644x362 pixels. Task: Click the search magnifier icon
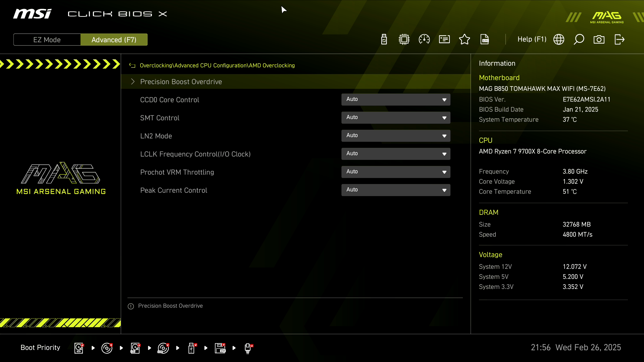(579, 40)
